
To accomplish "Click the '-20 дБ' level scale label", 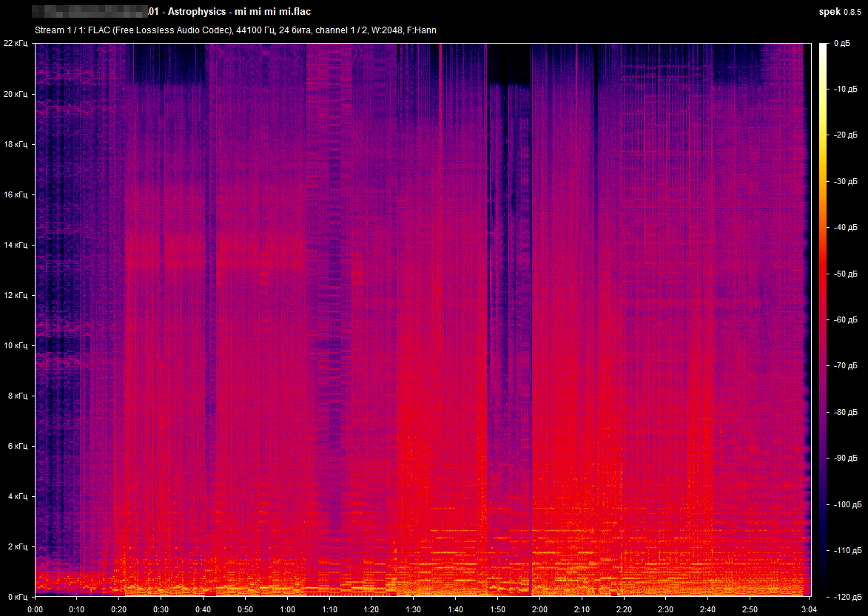I will coord(844,135).
